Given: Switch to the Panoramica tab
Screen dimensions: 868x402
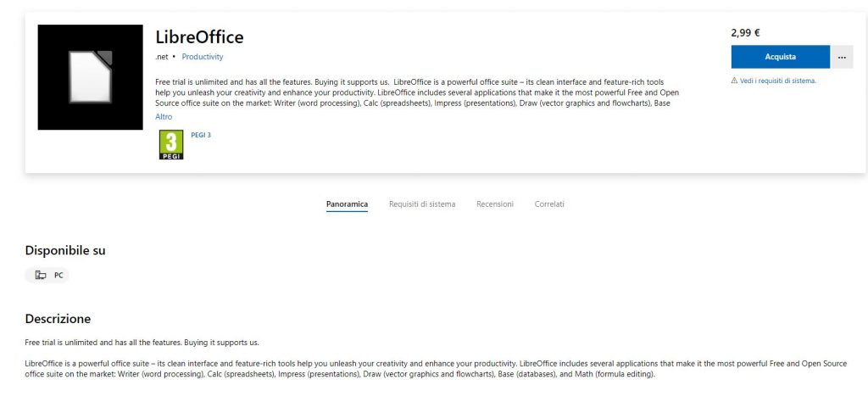Looking at the screenshot, I should coord(347,204).
